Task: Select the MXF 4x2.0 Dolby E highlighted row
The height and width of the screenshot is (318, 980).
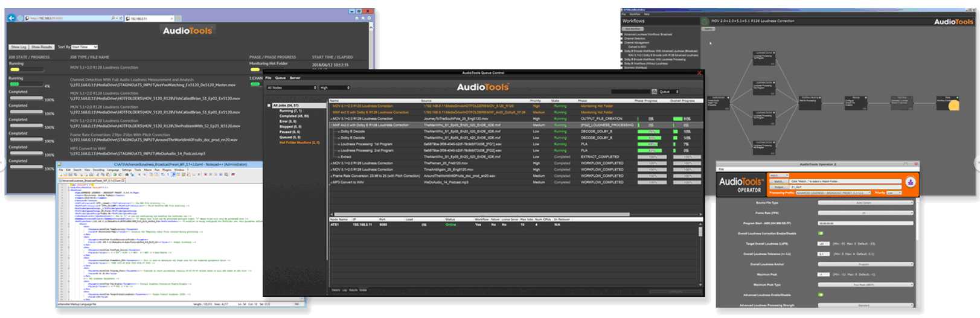Action: [x=515, y=125]
